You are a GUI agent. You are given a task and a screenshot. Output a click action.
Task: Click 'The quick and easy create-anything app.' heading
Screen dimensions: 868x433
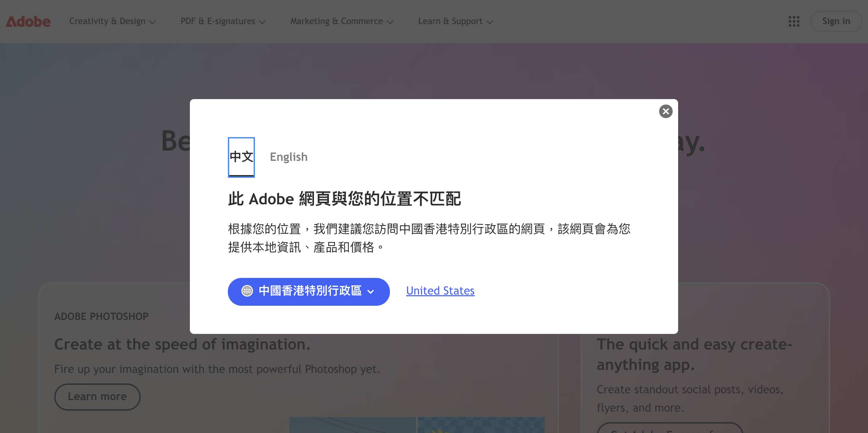coord(694,355)
